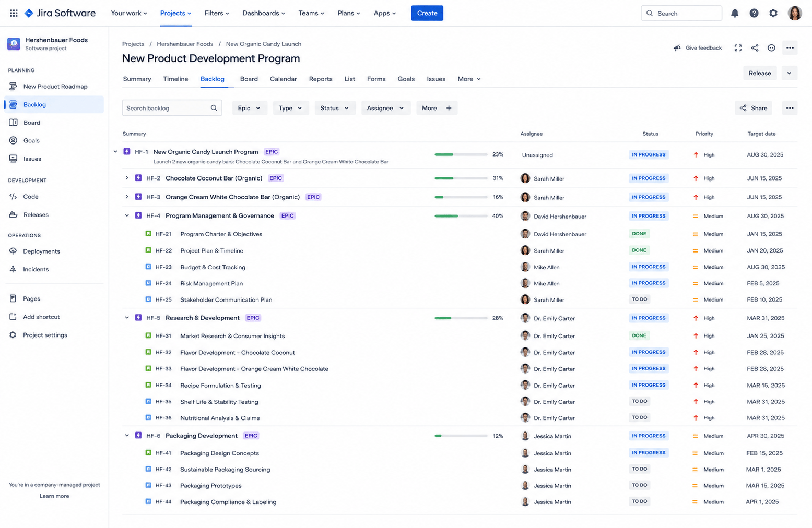812x528 pixels.
Task: Click the top navigation Search box
Action: point(681,13)
